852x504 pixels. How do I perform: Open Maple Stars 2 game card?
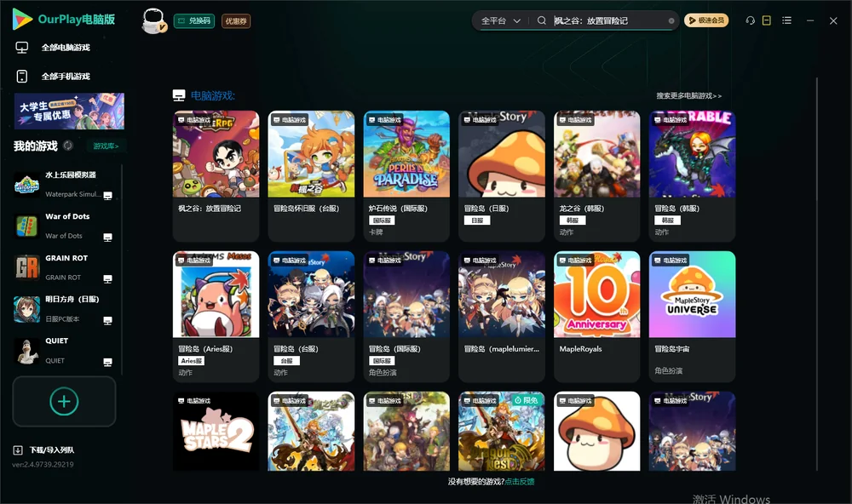pos(216,432)
